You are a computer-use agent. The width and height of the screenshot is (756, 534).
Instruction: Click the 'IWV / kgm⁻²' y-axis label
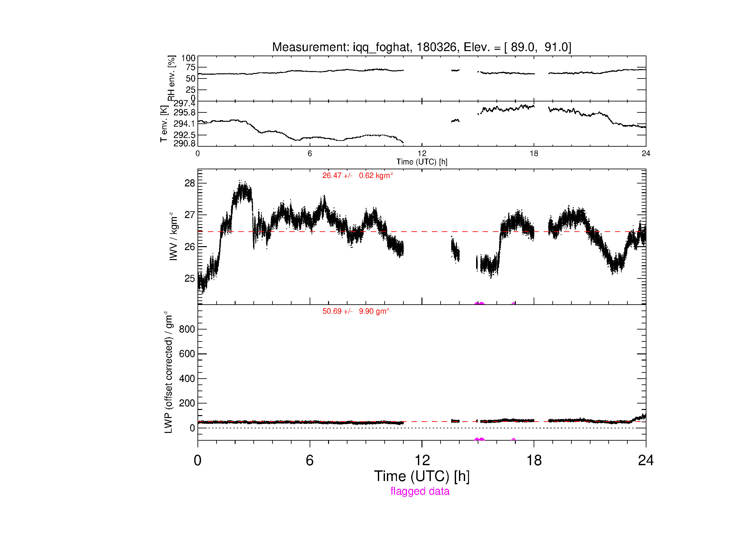coord(174,236)
